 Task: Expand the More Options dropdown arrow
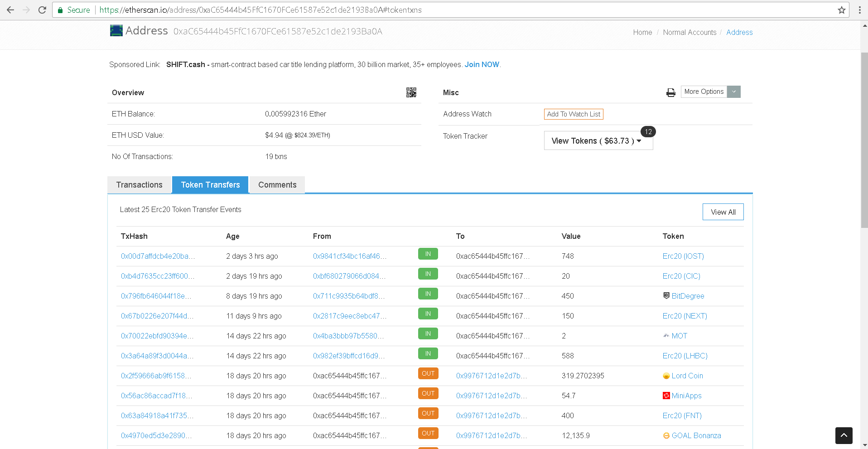click(734, 92)
